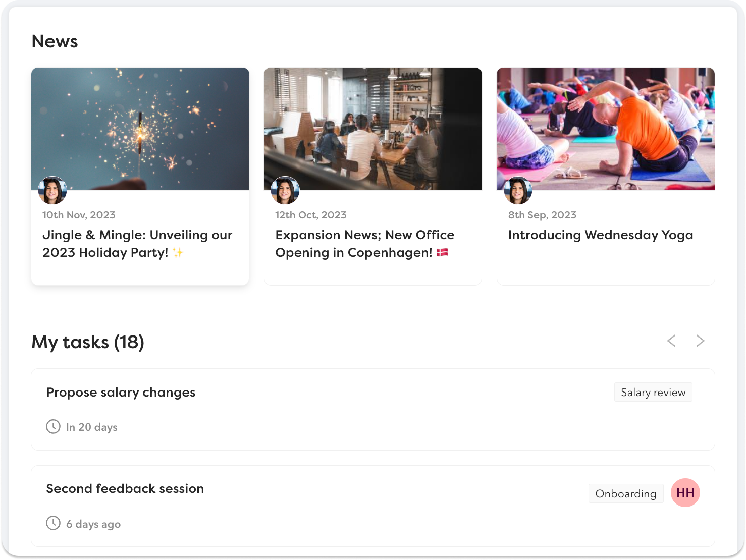
Task: Open the Second feedback session task
Action: tap(373, 506)
